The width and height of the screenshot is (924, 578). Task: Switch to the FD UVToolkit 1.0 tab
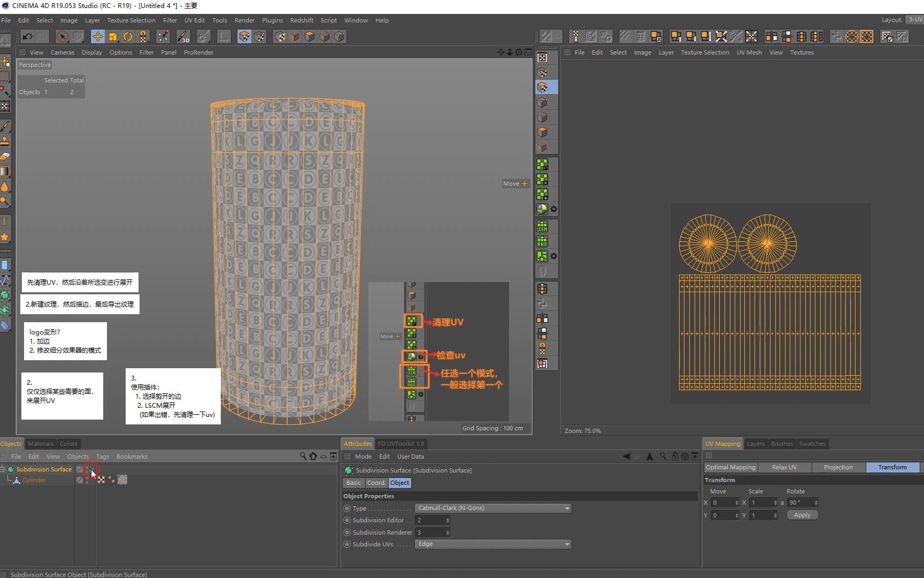click(401, 443)
